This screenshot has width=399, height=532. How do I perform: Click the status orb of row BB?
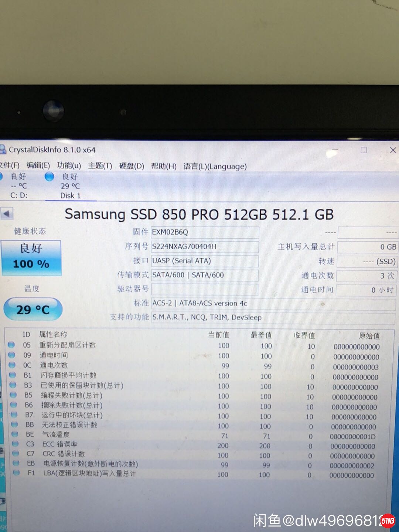click(14, 424)
